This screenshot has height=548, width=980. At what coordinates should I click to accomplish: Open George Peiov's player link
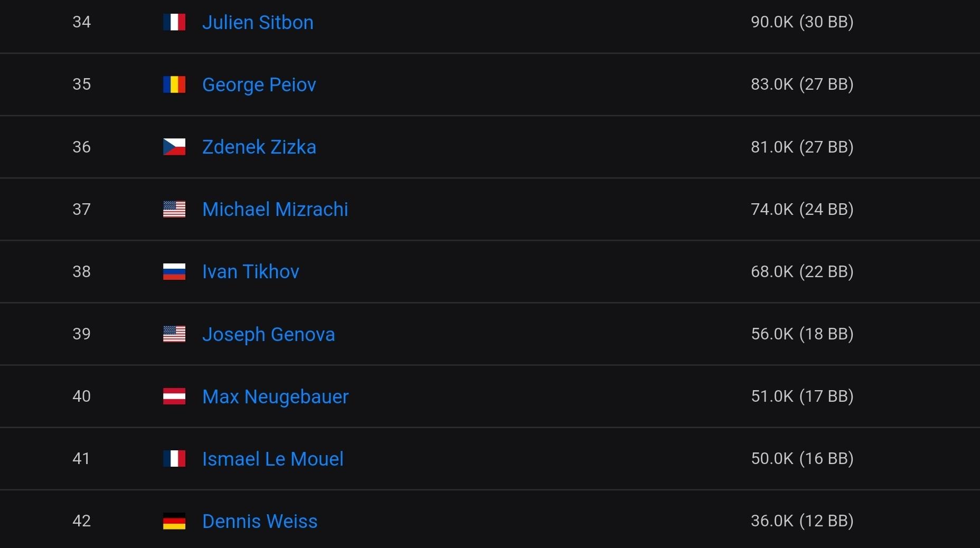259,84
